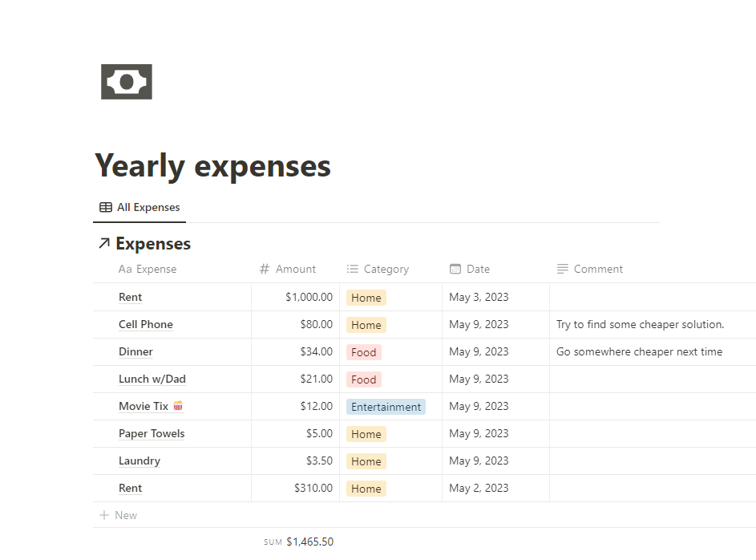The height and width of the screenshot is (560, 756).
Task: Open the SUM calculation menu under Amount
Action: tap(298, 542)
